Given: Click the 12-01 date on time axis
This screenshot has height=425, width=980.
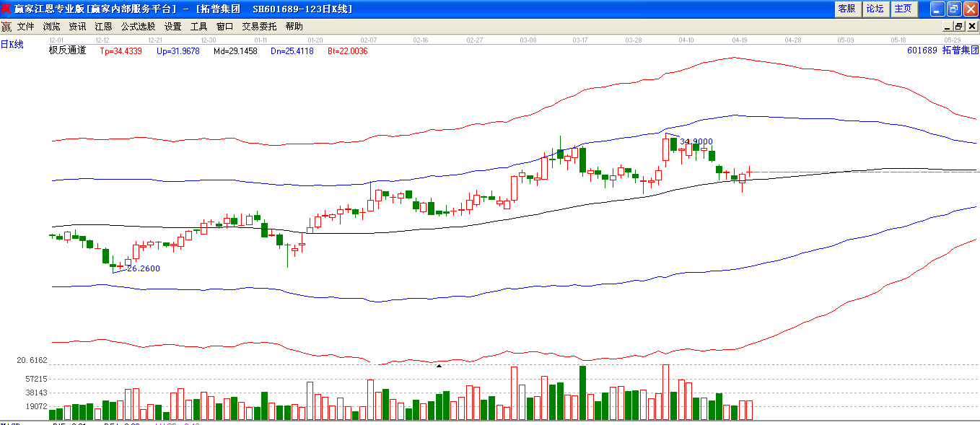Looking at the screenshot, I should tap(56, 40).
